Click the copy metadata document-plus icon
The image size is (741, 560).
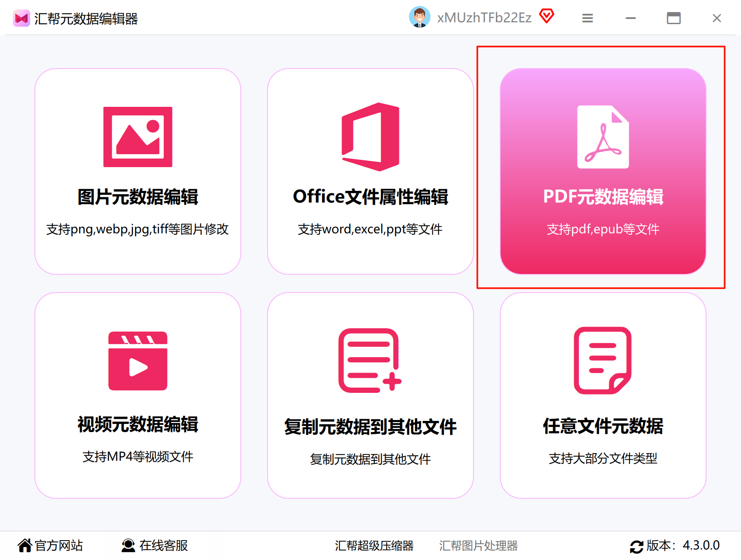point(370,361)
